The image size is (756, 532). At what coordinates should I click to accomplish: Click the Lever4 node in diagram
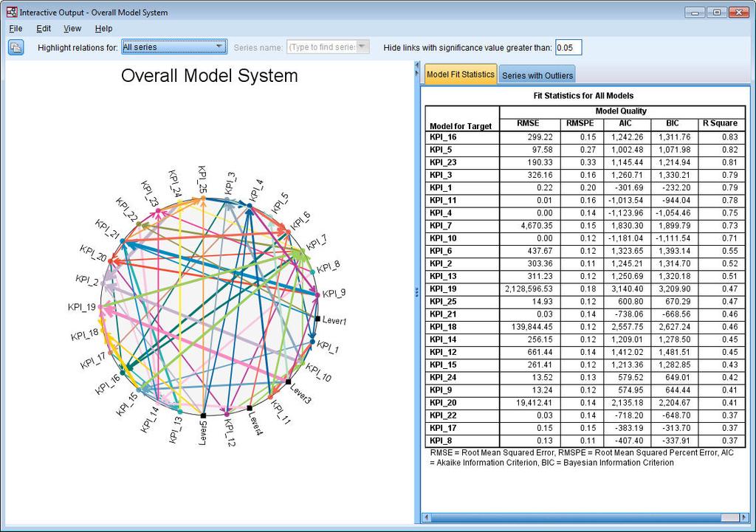click(250, 408)
